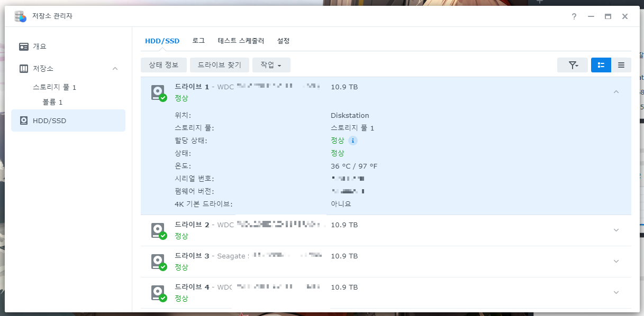Expand the 드라이브 4 details
644x316 pixels.
[x=616, y=292]
